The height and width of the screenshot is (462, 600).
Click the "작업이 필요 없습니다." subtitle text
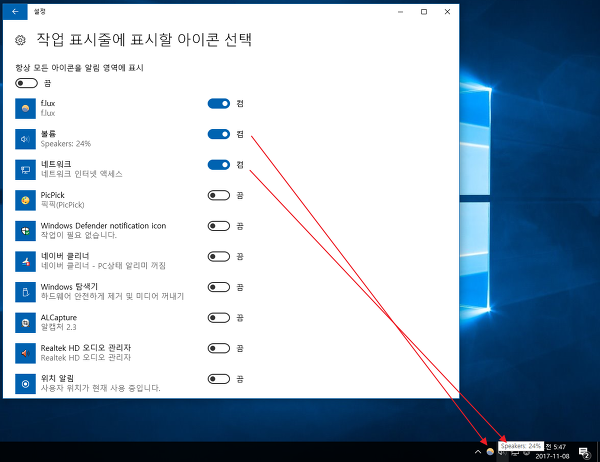[78, 235]
